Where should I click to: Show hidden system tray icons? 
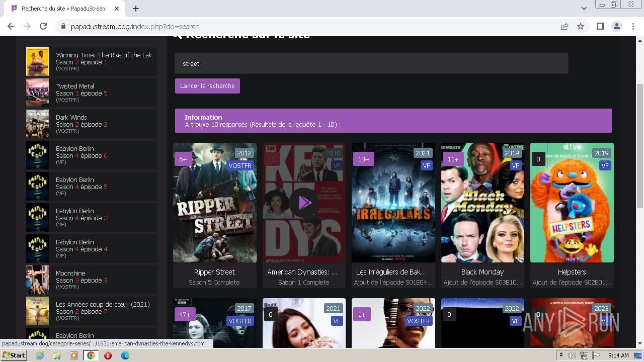coord(561,355)
